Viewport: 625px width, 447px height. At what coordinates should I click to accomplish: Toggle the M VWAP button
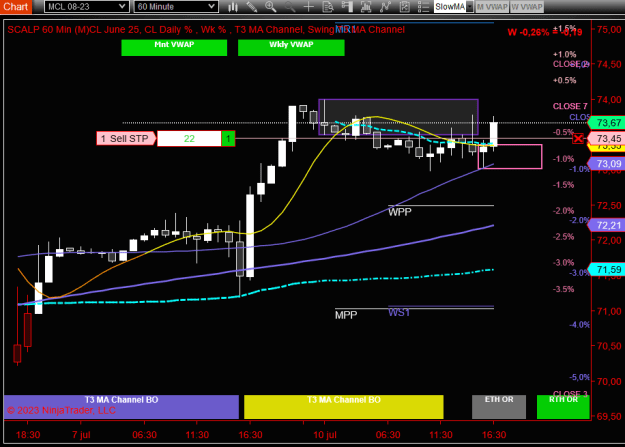(x=492, y=7)
